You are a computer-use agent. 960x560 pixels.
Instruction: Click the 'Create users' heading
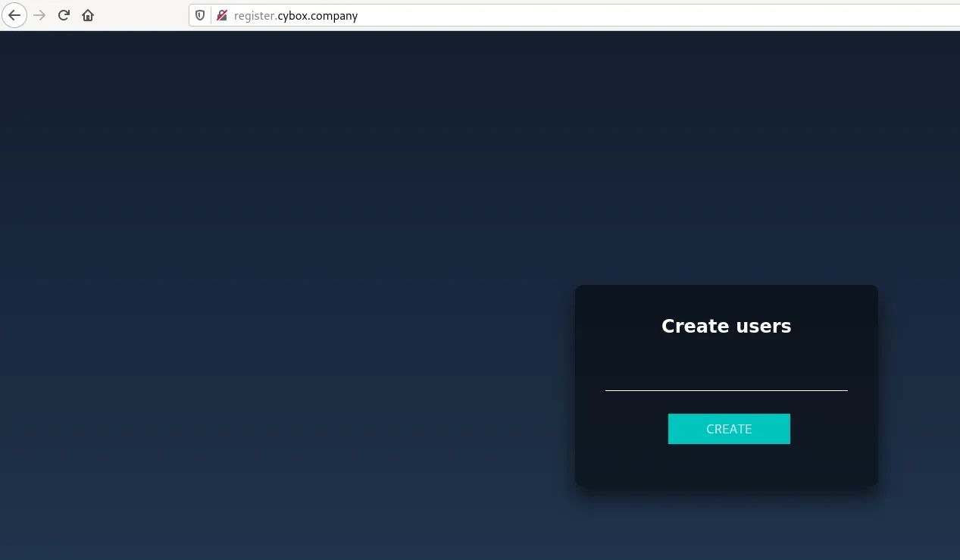click(726, 326)
